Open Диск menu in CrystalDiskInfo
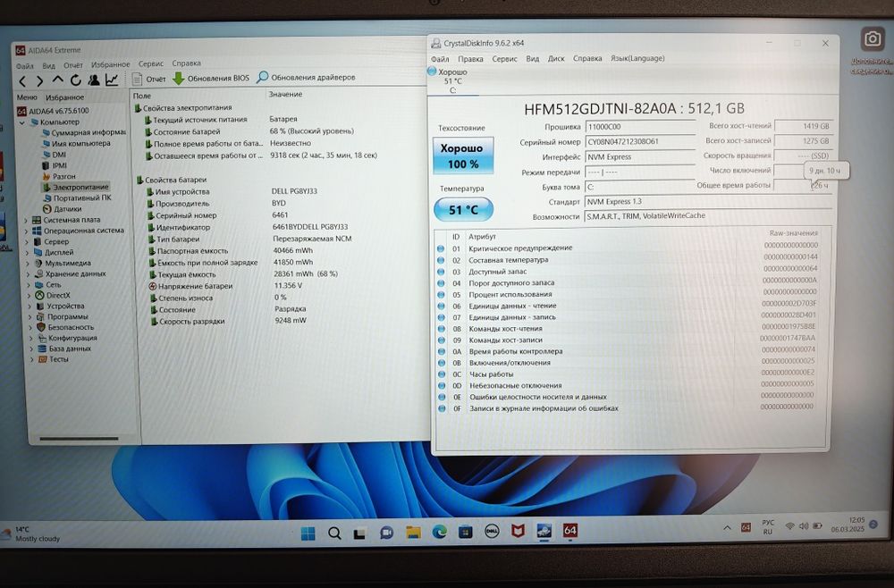Viewport: 894px width, 588px height. pos(556,58)
